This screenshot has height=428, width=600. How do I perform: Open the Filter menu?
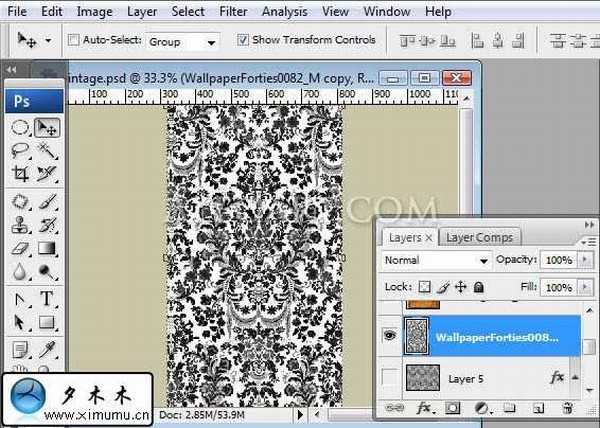click(x=234, y=12)
